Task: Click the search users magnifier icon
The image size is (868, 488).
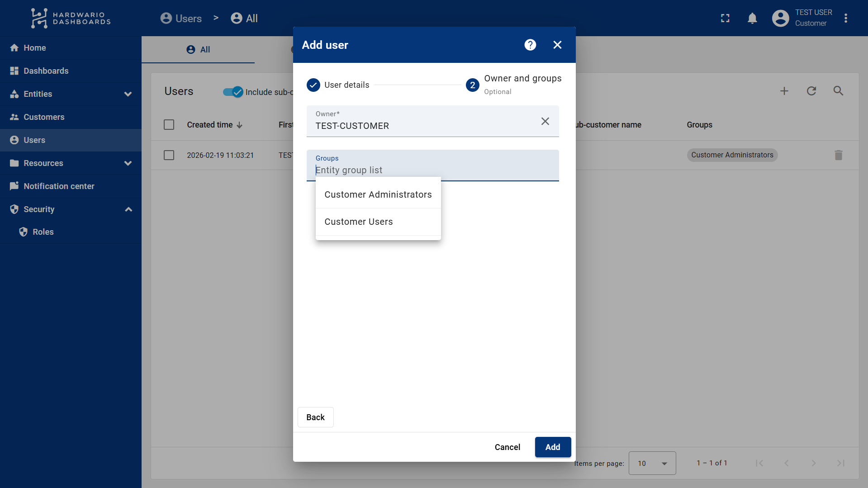Action: tap(838, 91)
